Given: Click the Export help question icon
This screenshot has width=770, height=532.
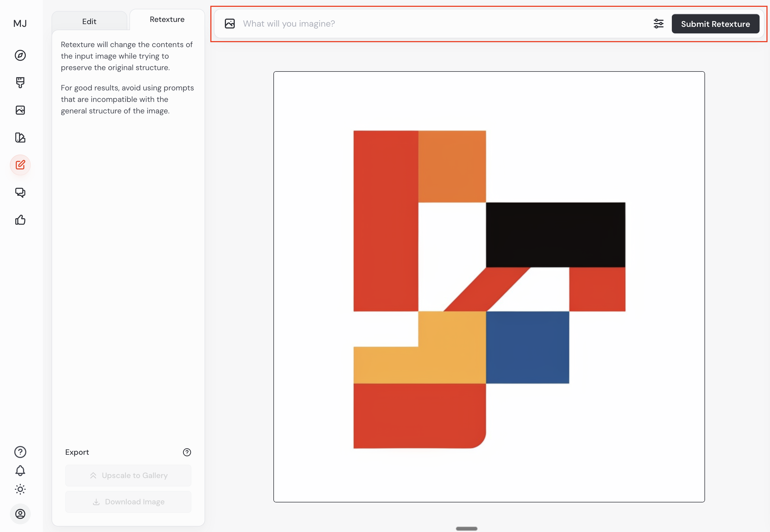Looking at the screenshot, I should [x=187, y=452].
